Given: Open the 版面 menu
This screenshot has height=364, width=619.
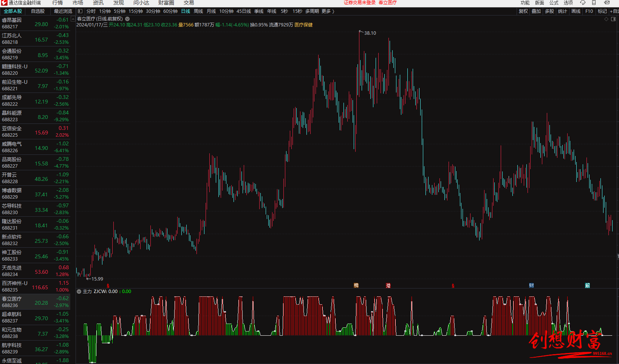Looking at the screenshot, I should click(x=540, y=3).
